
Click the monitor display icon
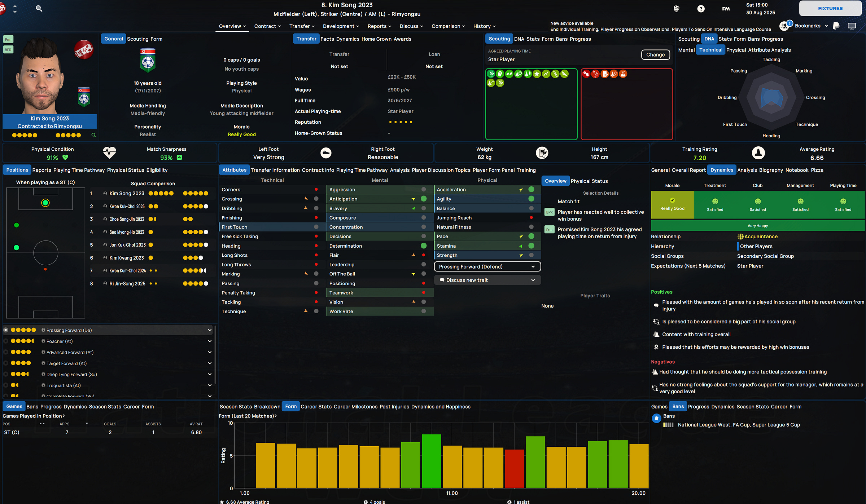[x=852, y=26]
